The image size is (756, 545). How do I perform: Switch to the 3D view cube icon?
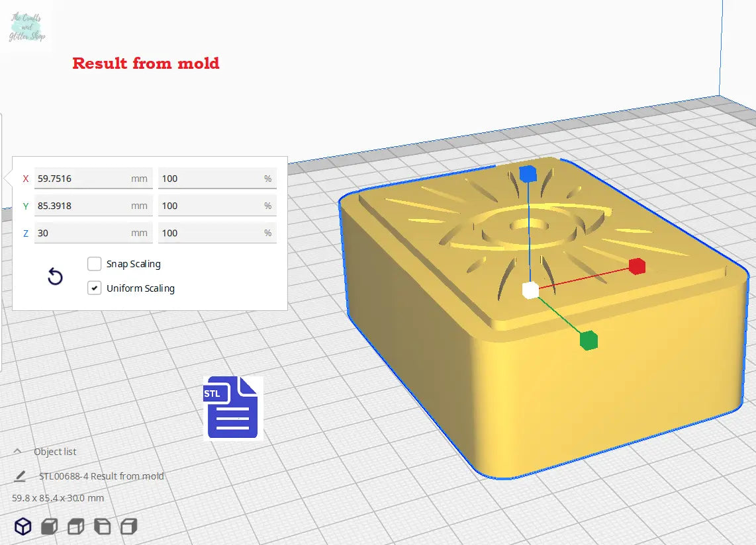coord(23,526)
